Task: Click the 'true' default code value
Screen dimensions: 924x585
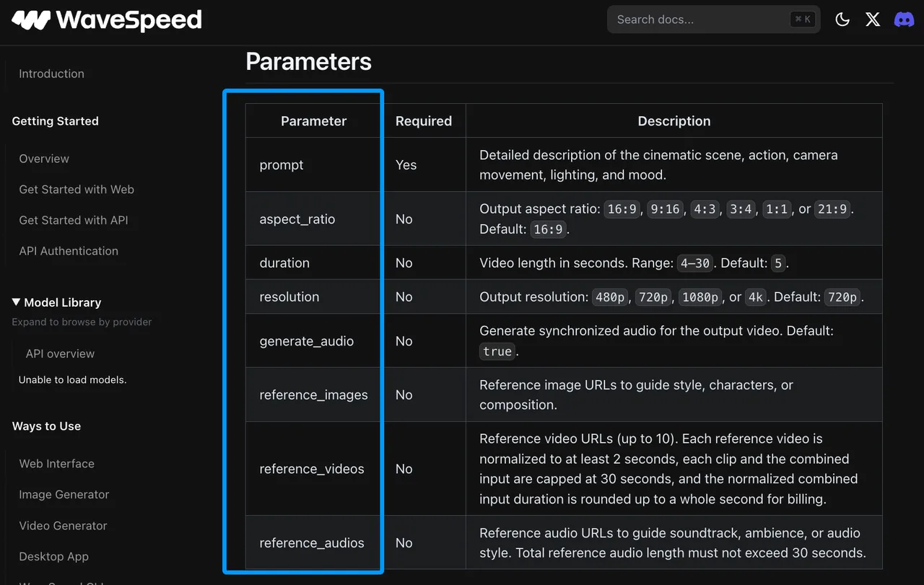Action: [x=497, y=352]
